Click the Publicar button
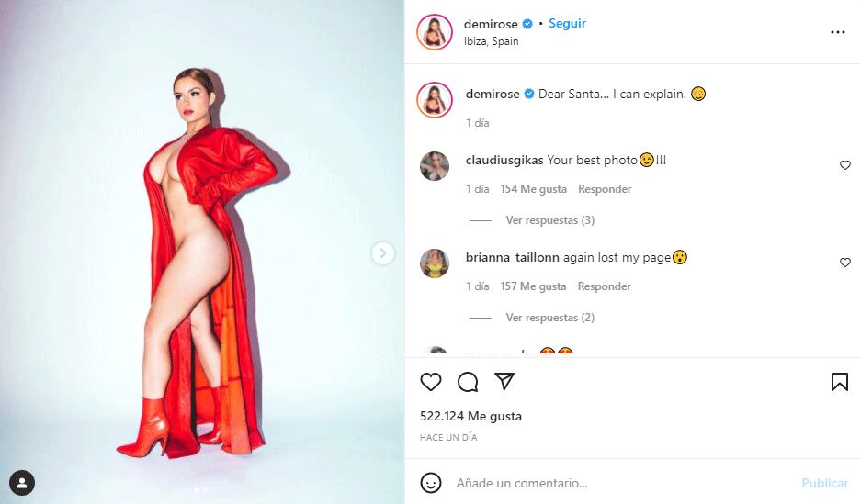 pyautogui.click(x=825, y=483)
